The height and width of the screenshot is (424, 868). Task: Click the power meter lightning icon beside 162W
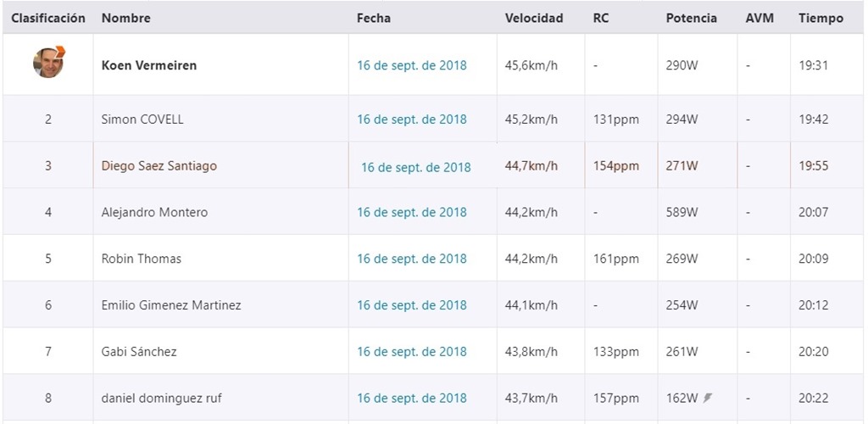coord(707,398)
